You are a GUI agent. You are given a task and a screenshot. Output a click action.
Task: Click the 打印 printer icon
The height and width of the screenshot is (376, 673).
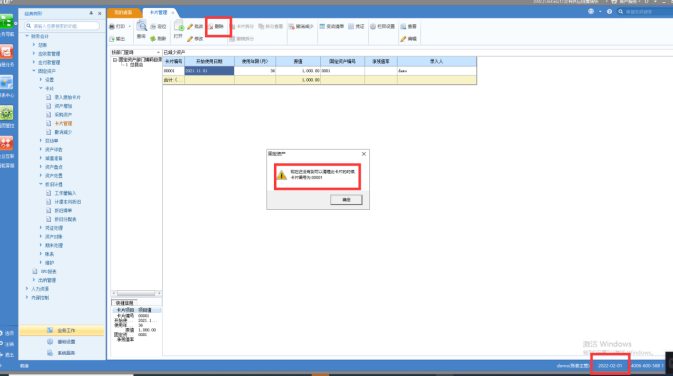tap(112, 27)
